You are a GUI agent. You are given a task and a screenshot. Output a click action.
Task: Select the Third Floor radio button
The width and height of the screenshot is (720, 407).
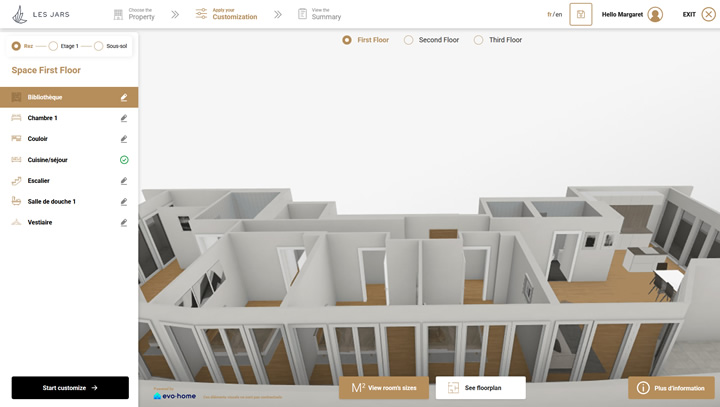(x=479, y=40)
